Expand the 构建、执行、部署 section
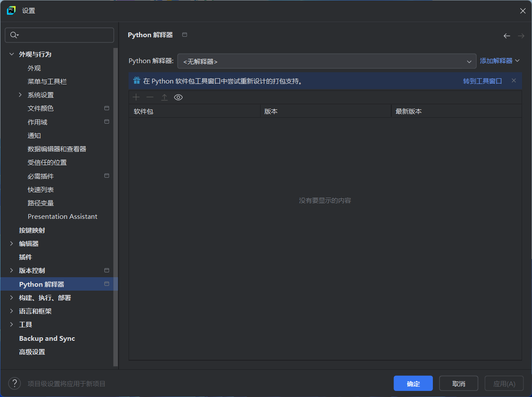Viewport: 532px width, 397px height. coord(12,298)
